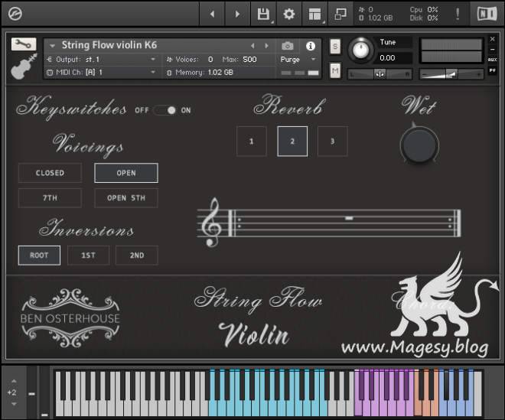Select the 7TH voicing

coord(50,198)
